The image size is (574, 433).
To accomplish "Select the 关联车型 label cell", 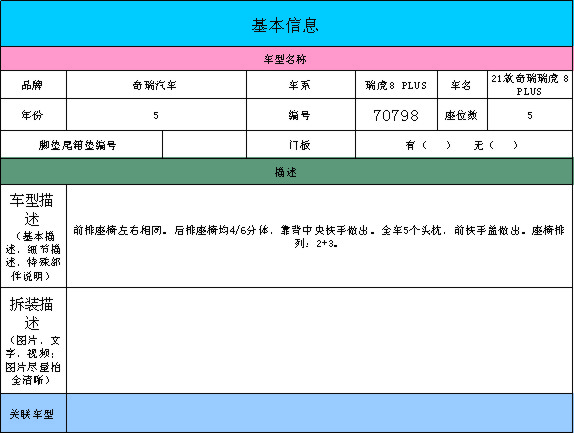I will pos(33,413).
